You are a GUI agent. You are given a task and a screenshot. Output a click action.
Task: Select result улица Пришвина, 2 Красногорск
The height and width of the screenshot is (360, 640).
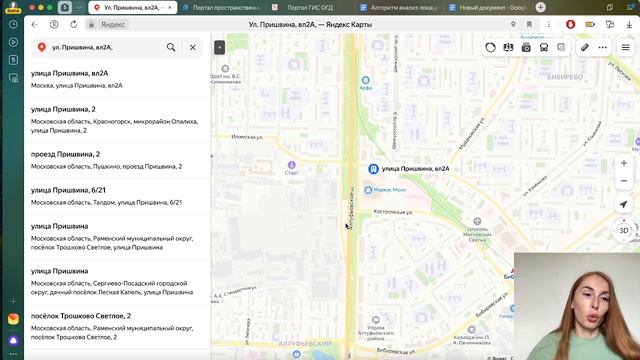click(x=117, y=120)
